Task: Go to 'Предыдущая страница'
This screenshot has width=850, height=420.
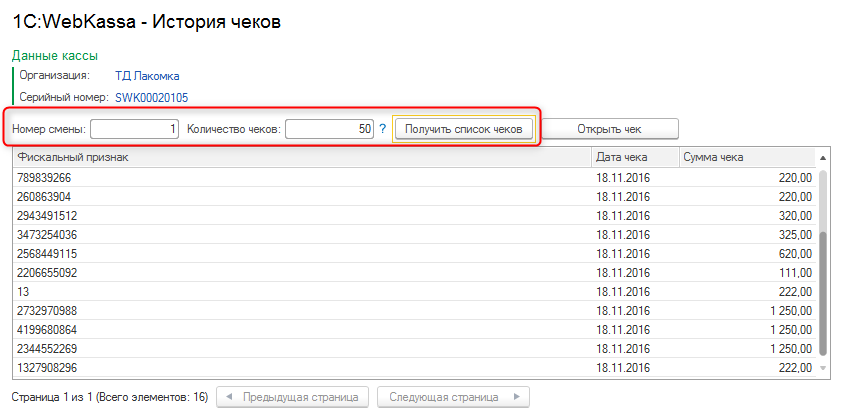Action: pyautogui.click(x=293, y=397)
